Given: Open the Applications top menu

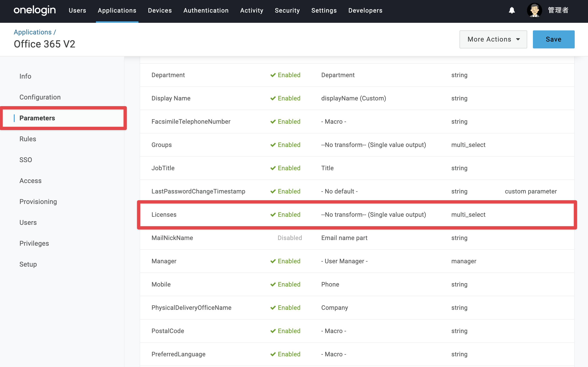Looking at the screenshot, I should click(x=117, y=10).
